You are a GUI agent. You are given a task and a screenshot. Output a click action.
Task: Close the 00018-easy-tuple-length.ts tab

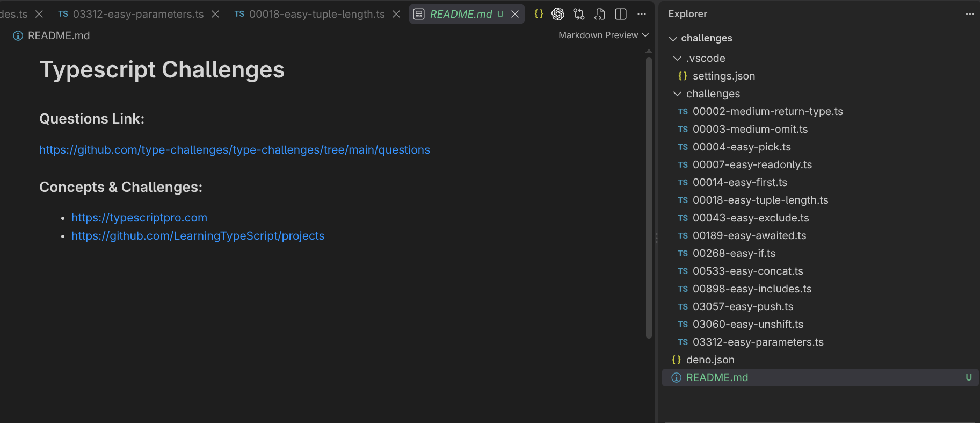(396, 14)
